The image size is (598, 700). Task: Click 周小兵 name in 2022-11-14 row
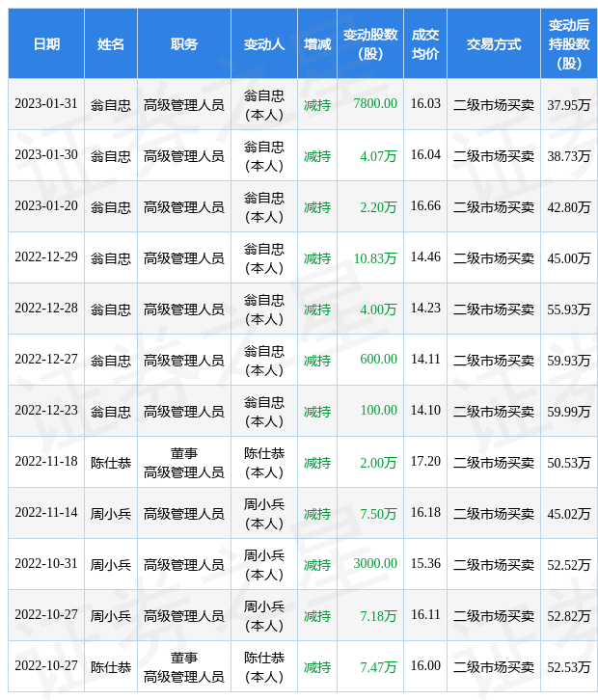point(111,514)
